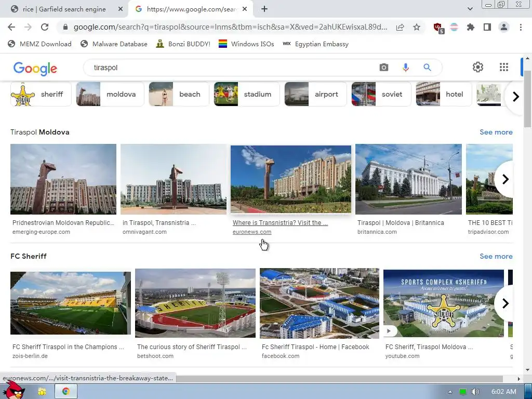Open the Chrome profile avatar
Image resolution: width=532 pixels, height=399 pixels.
[504, 27]
